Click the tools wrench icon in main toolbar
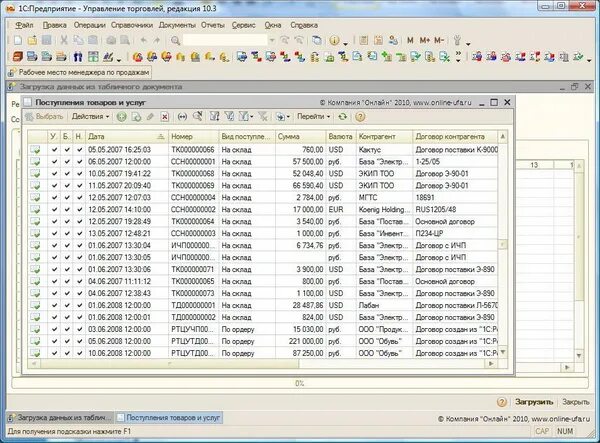 pos(457,40)
